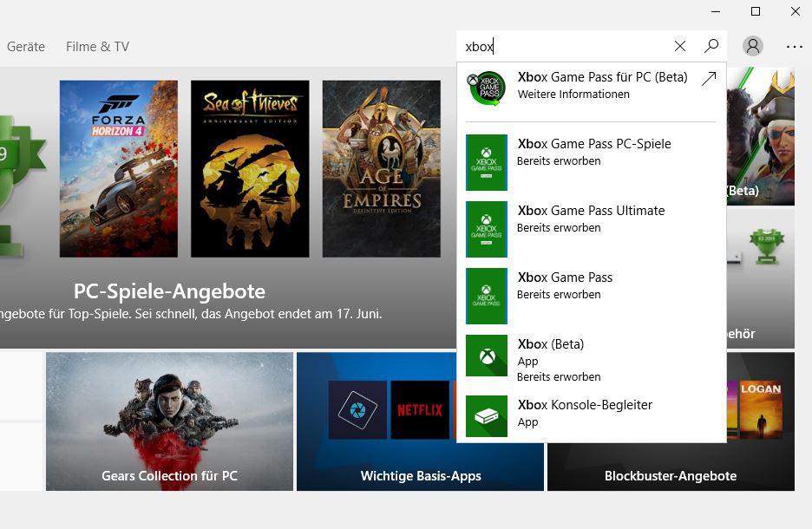Click the PC-Spiele-Angebote headline
Screen dimensions: 812x529
click(169, 291)
